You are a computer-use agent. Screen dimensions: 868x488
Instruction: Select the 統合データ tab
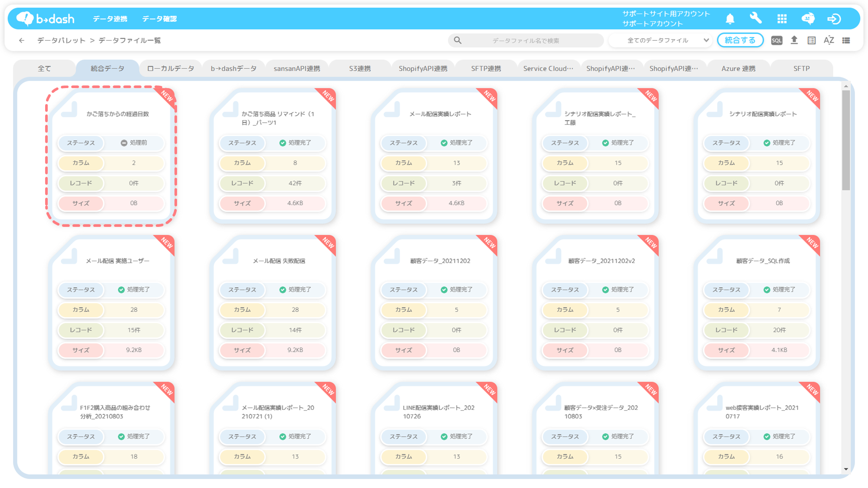pyautogui.click(x=108, y=69)
